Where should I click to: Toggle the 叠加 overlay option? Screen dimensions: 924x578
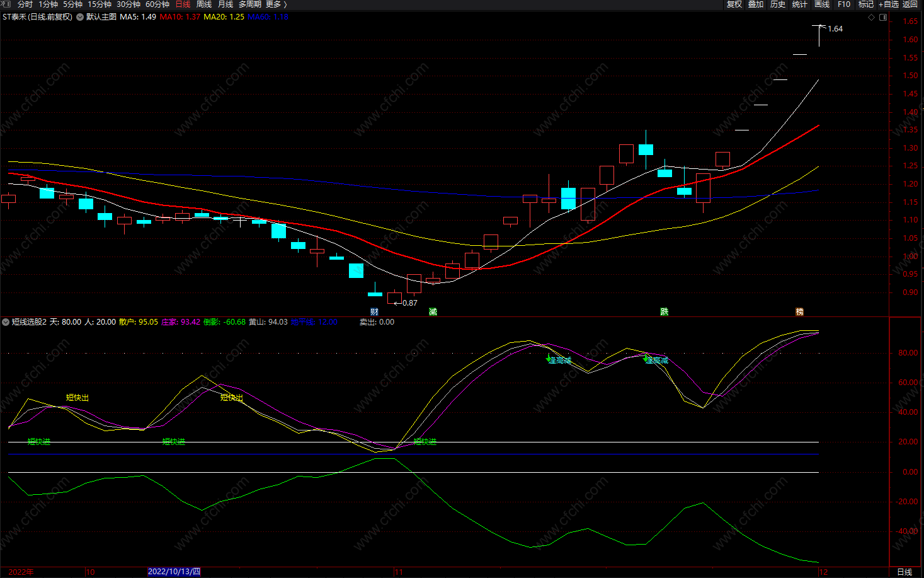click(756, 4)
